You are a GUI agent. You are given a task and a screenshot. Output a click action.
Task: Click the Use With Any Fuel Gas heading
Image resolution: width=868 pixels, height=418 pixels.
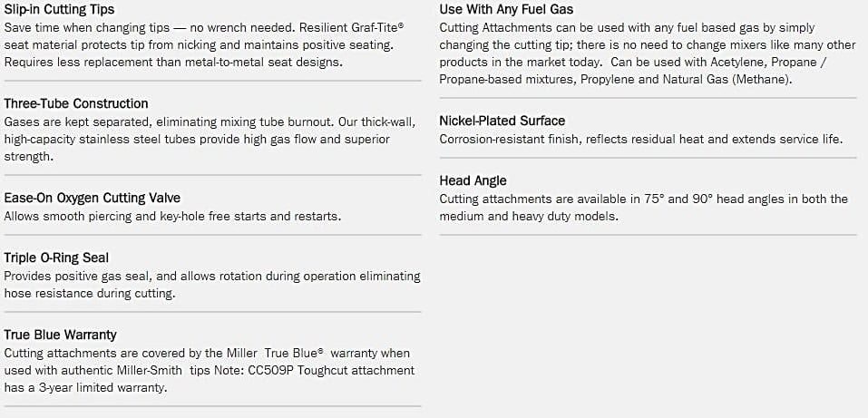pyautogui.click(x=506, y=9)
